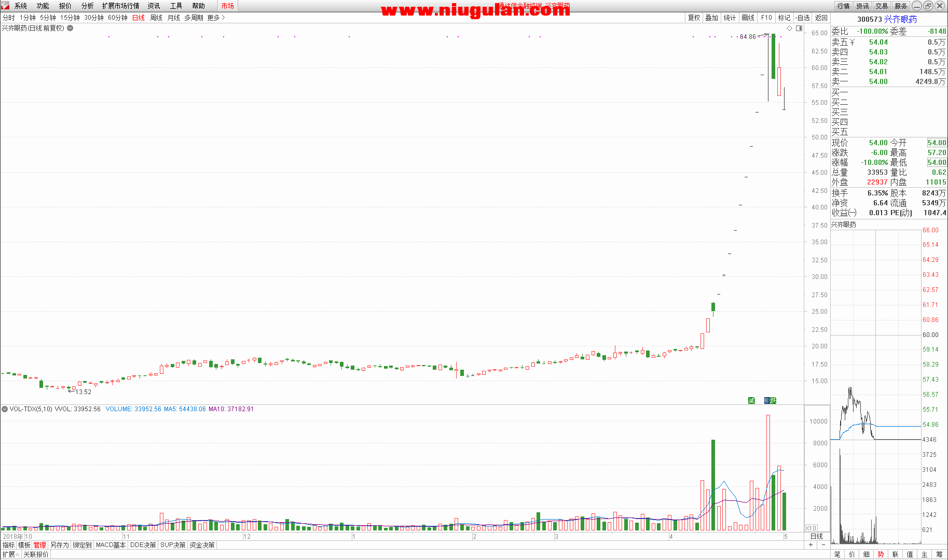Open the 系统 menu
Screen dimensions: 948x560
click(21, 6)
